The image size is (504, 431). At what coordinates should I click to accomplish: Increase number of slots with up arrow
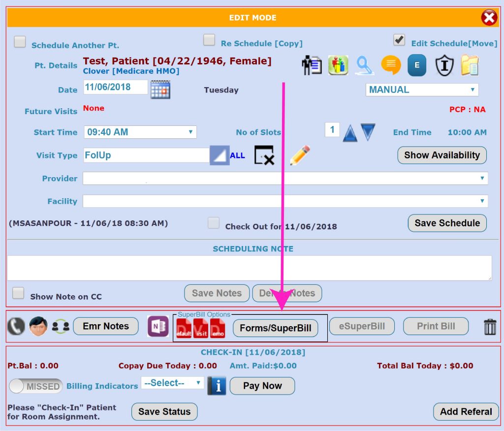[349, 133]
